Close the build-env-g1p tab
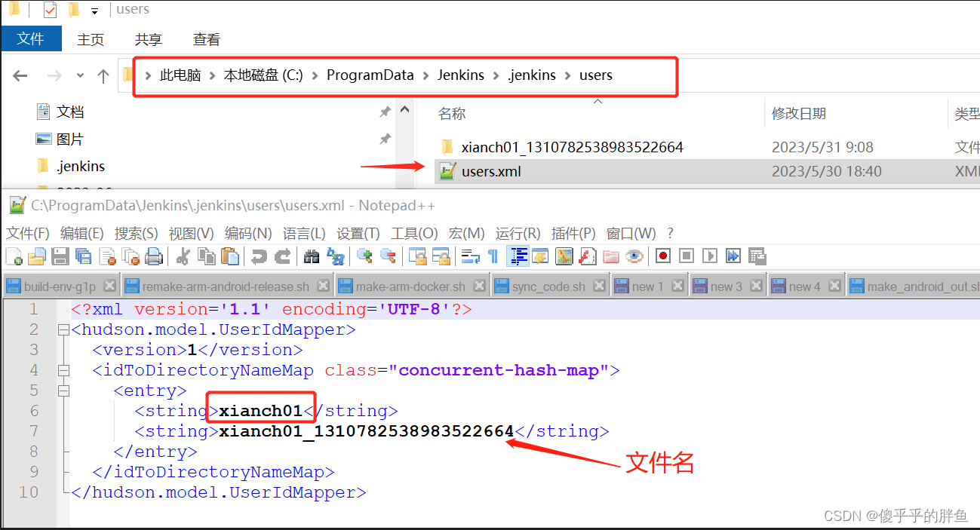This screenshot has width=980, height=530. coord(109,286)
